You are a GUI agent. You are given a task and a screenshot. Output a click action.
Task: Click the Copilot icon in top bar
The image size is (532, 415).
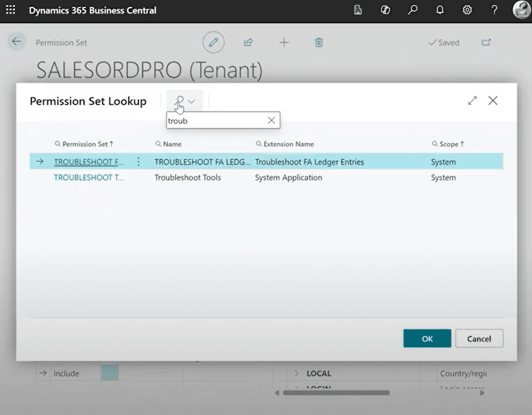tap(385, 10)
